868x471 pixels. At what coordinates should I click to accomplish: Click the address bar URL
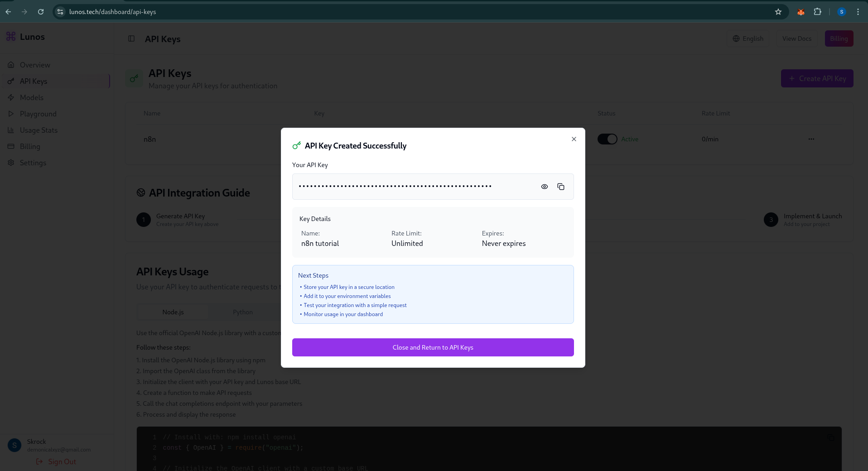pos(112,12)
